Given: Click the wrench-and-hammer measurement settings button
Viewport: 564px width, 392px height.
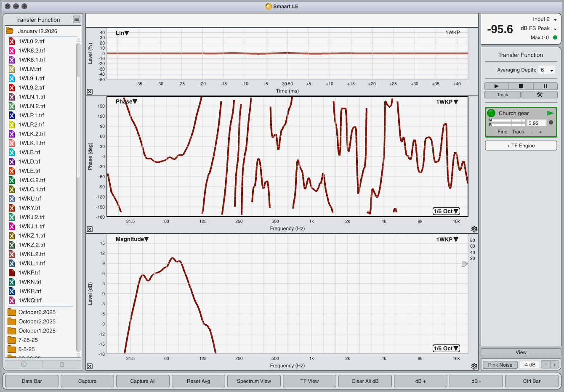Looking at the screenshot, I should (539, 95).
